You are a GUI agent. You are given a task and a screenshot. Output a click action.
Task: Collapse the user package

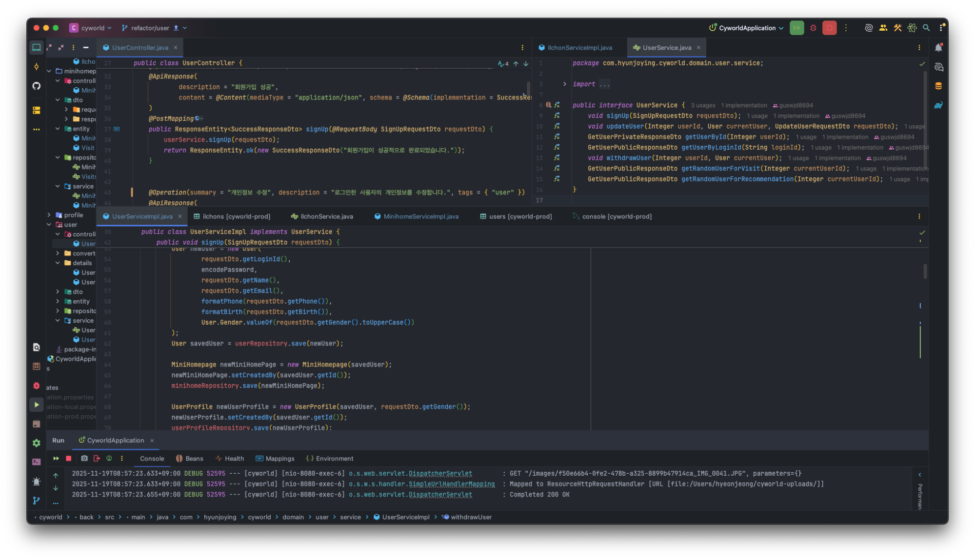click(x=49, y=225)
